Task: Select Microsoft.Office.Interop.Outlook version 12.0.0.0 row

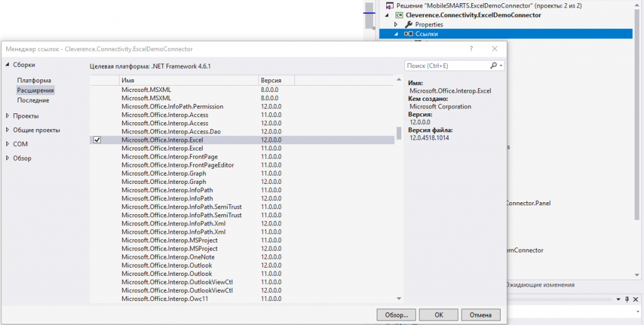Action: [x=242, y=265]
